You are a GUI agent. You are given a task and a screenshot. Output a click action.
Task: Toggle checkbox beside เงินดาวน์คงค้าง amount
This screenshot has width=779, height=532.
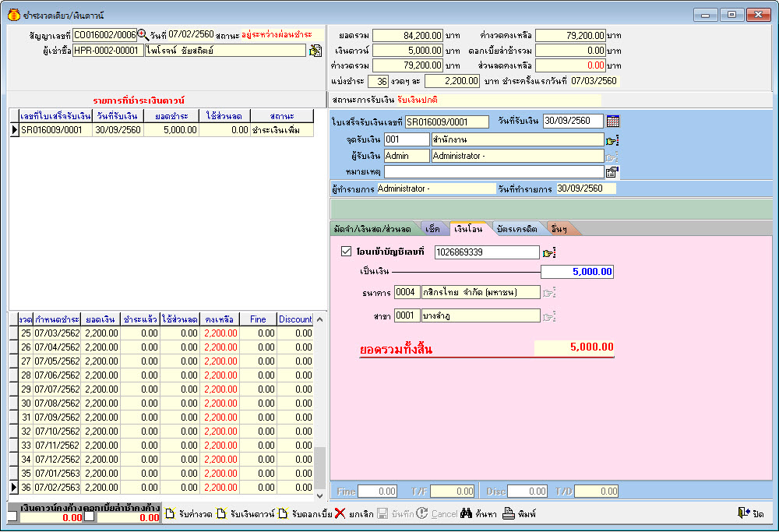click(x=12, y=516)
